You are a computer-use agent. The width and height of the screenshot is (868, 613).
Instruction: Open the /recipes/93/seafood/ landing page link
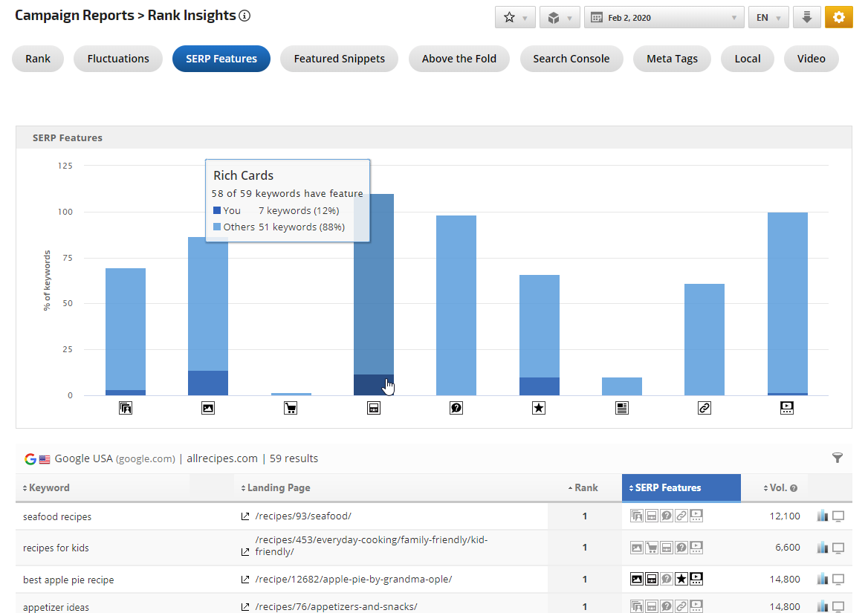(302, 516)
